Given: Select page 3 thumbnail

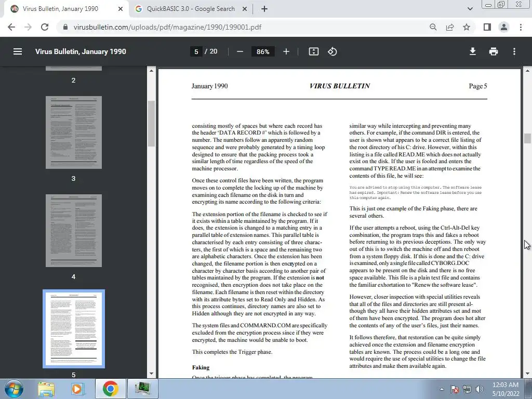Looking at the screenshot, I should tap(74, 132).
